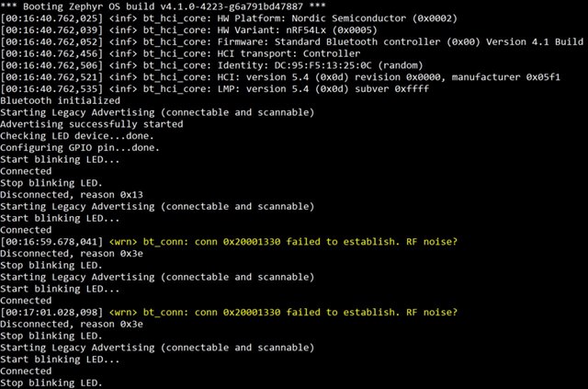Image resolution: width=588 pixels, height=389 pixels.
Task: Click the HCI version 5.4 manufacturer line
Action: click(x=280, y=77)
